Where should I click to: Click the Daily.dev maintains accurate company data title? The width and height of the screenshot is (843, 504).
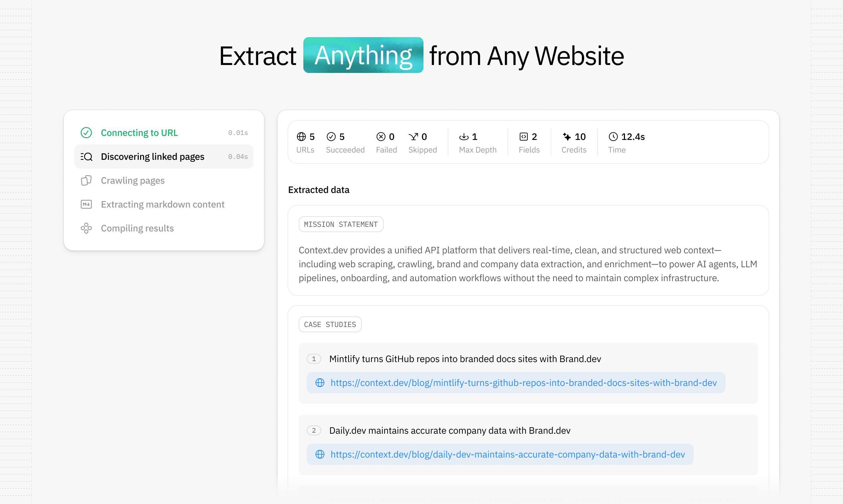coord(450,431)
